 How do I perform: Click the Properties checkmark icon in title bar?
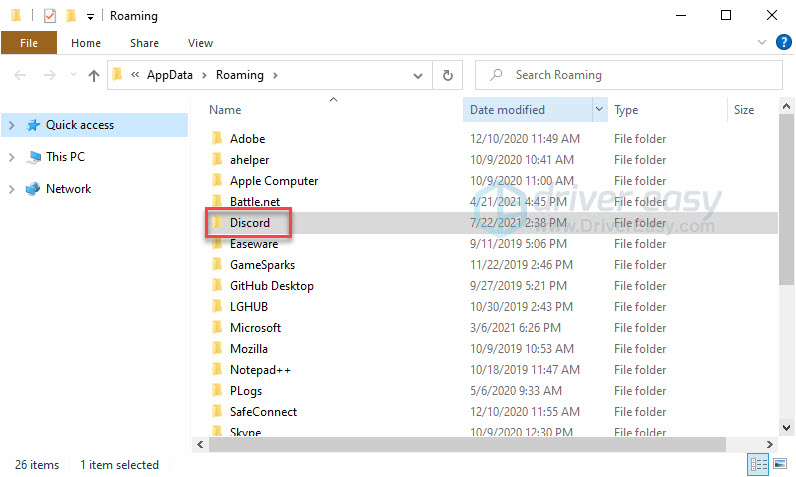[50, 16]
